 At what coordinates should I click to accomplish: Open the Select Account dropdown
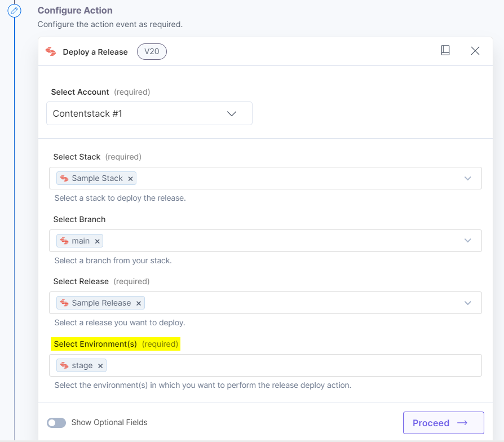(x=149, y=113)
